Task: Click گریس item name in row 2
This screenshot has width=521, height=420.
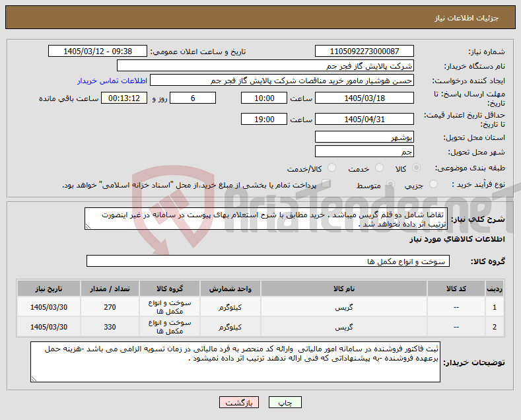Action: click(344, 328)
